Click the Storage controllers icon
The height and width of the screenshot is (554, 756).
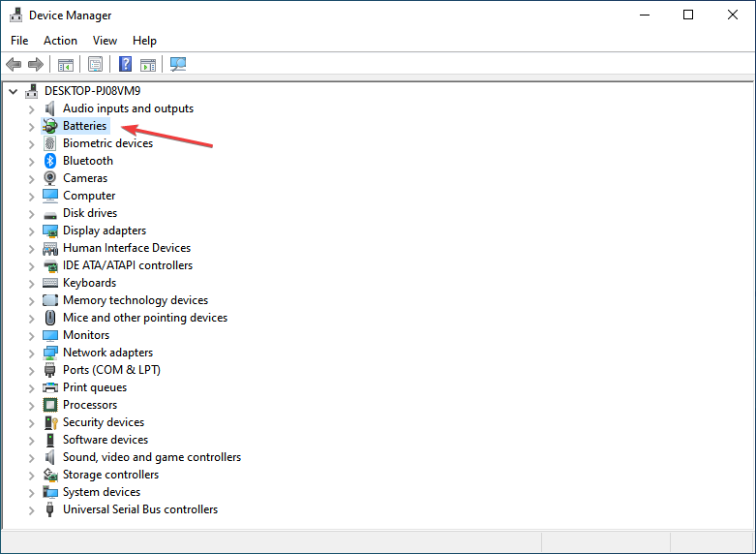pos(50,475)
